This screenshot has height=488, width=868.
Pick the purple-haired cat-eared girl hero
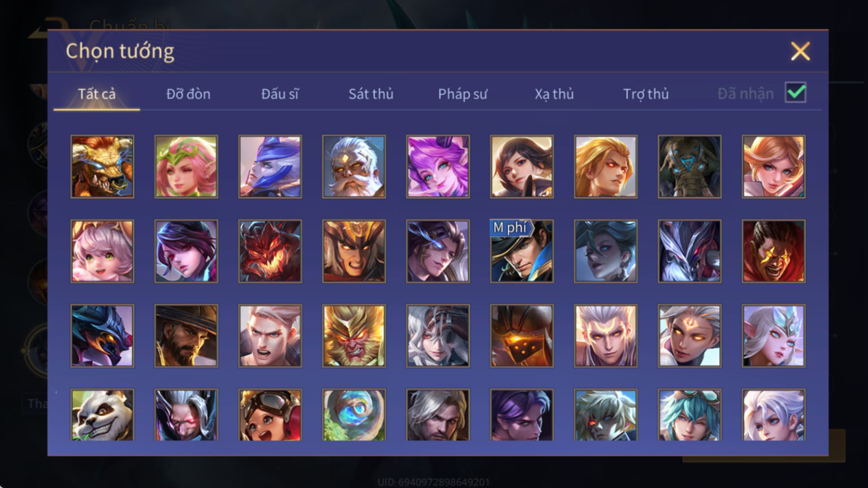tap(438, 166)
